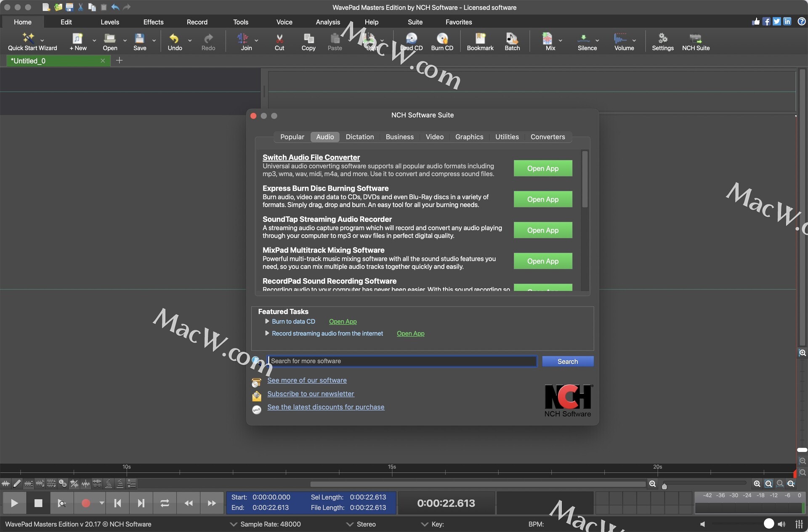The height and width of the screenshot is (532, 808).
Task: Open the Settings gear icon
Action: coord(662,39)
